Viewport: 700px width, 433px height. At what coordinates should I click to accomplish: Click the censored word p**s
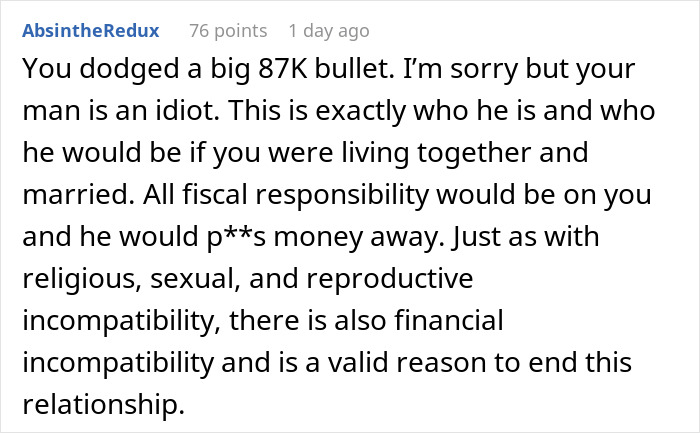point(237,237)
